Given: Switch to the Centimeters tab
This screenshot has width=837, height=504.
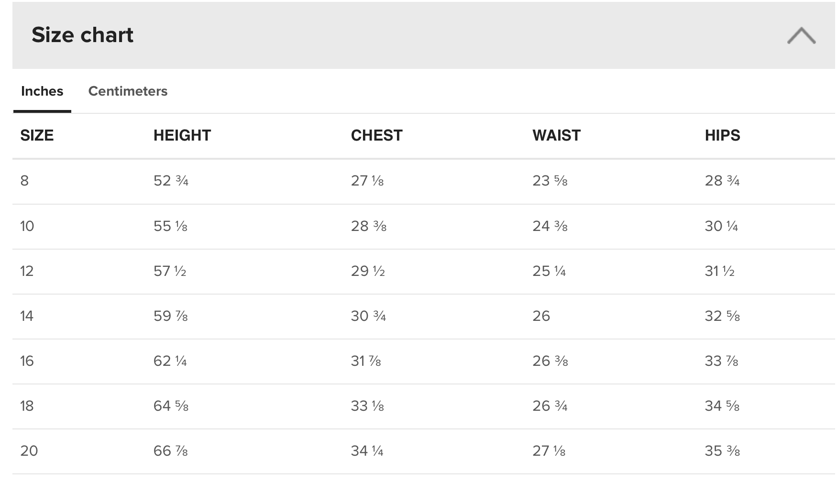Looking at the screenshot, I should pyautogui.click(x=128, y=91).
